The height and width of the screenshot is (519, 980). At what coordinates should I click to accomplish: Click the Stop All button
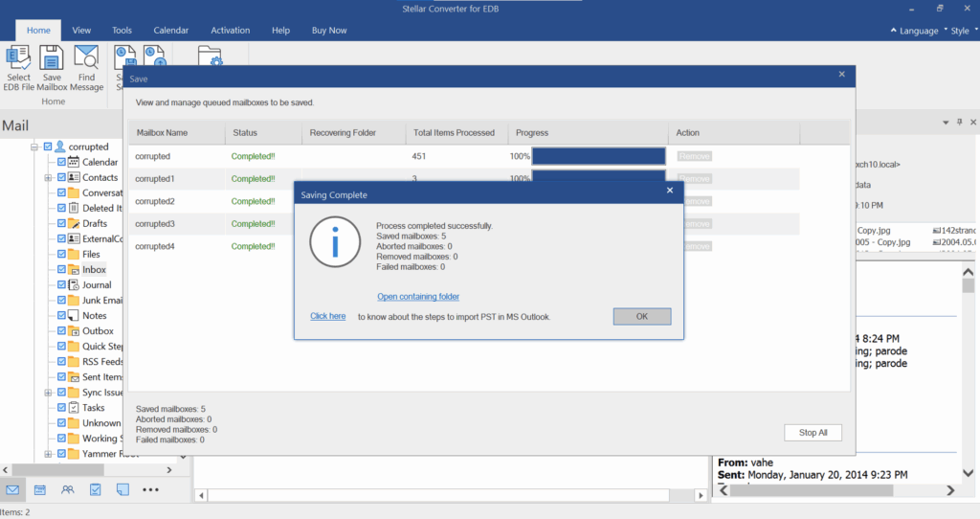[813, 433]
